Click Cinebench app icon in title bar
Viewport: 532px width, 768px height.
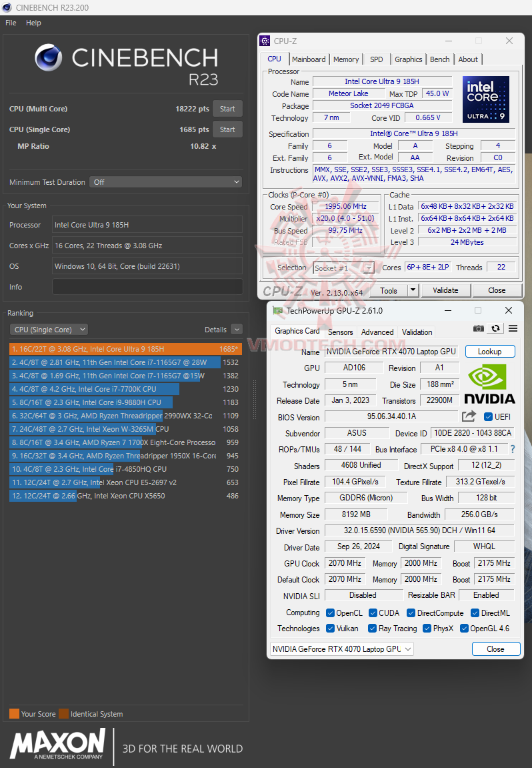[7, 7]
